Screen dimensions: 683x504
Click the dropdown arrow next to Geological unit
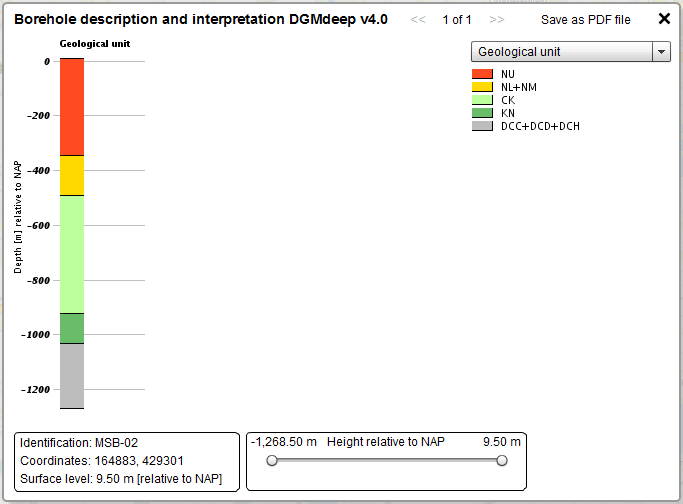(x=660, y=52)
